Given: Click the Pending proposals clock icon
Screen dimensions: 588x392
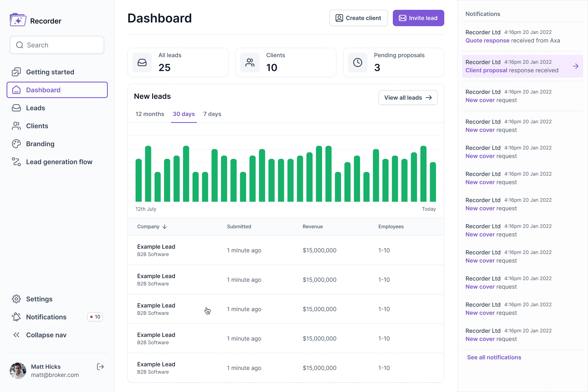Looking at the screenshot, I should [x=357, y=62].
